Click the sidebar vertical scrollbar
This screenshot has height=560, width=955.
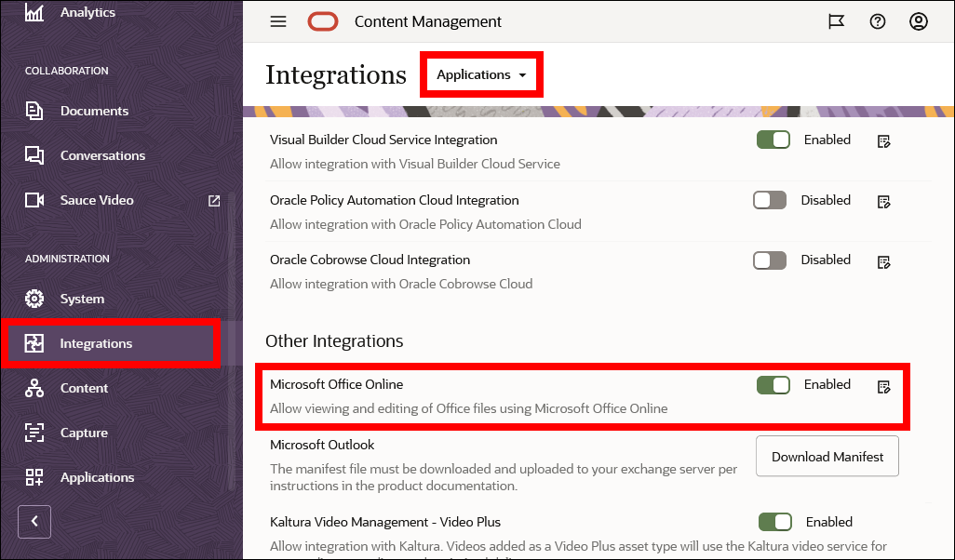[232, 340]
